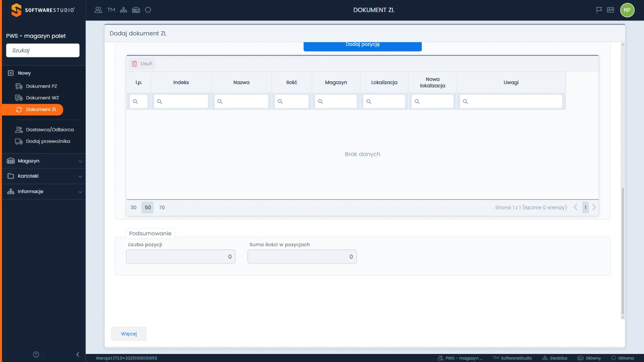Viewport: 644px width, 362px height.
Task: Open the help question mark icon
Action: tap(36, 354)
